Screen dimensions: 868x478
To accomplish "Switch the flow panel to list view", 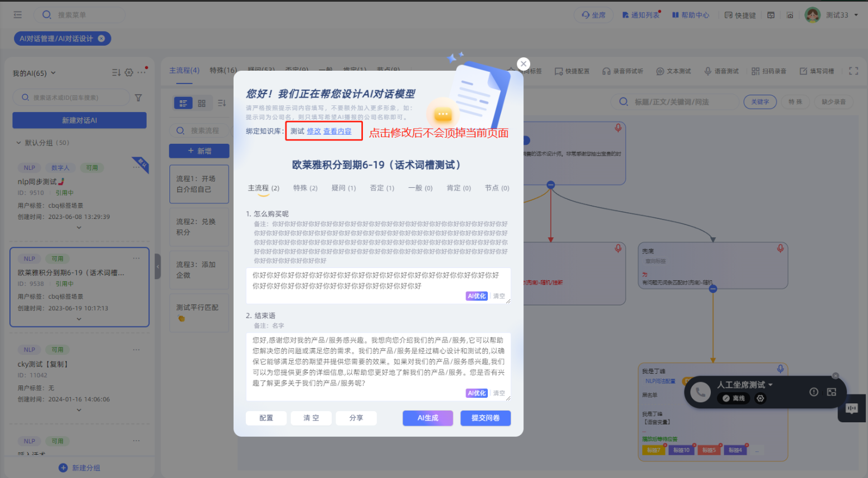I will (183, 103).
